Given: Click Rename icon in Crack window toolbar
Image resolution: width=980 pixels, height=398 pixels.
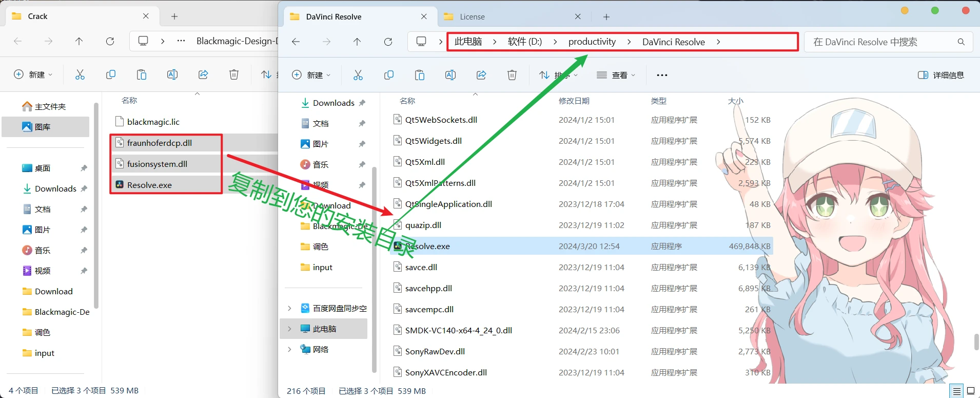Looking at the screenshot, I should tap(172, 74).
